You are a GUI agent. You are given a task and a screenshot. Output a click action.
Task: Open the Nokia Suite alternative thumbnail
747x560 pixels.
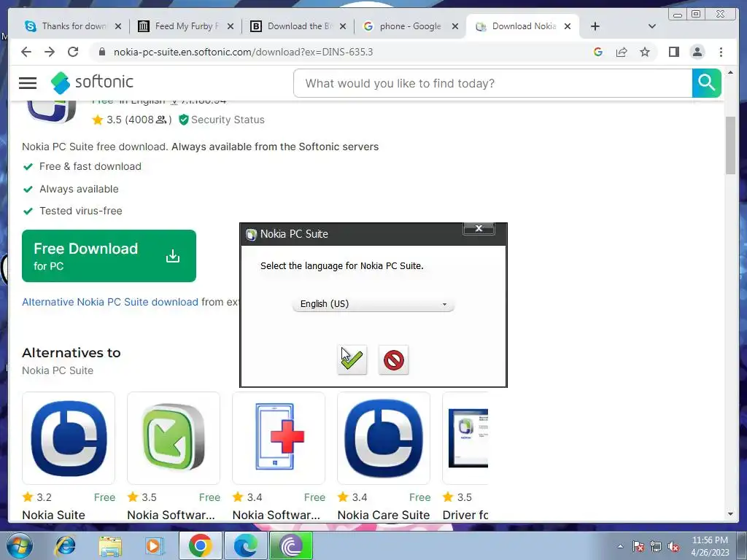pos(69,438)
